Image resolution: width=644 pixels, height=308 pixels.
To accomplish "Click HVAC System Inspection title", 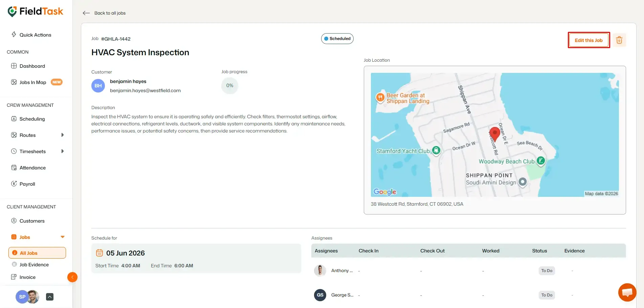I will pyautogui.click(x=140, y=53).
